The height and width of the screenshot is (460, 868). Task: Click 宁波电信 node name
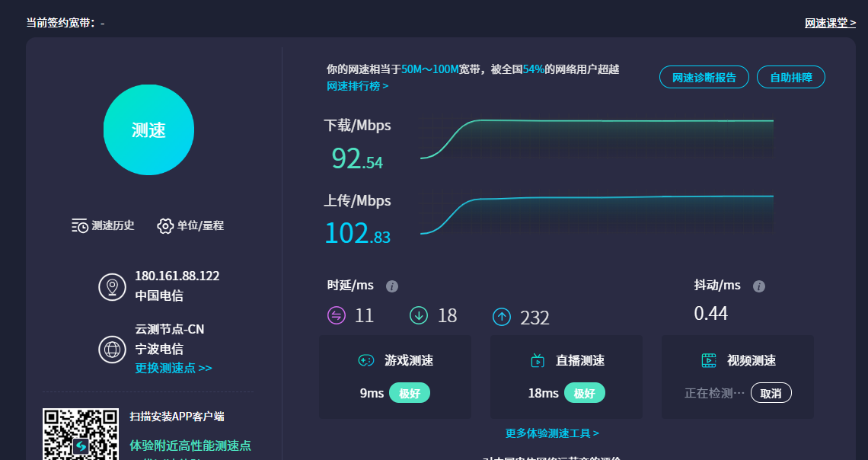[x=159, y=350]
